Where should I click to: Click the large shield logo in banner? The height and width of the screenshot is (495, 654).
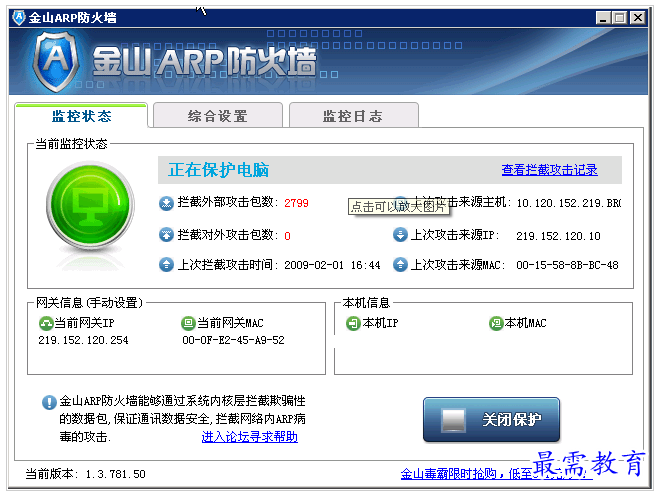56,61
